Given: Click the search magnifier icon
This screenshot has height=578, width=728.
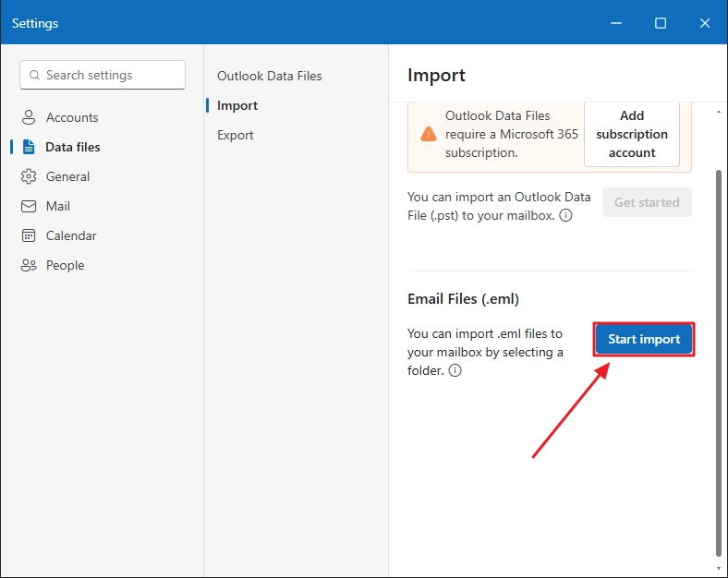Looking at the screenshot, I should [x=34, y=75].
